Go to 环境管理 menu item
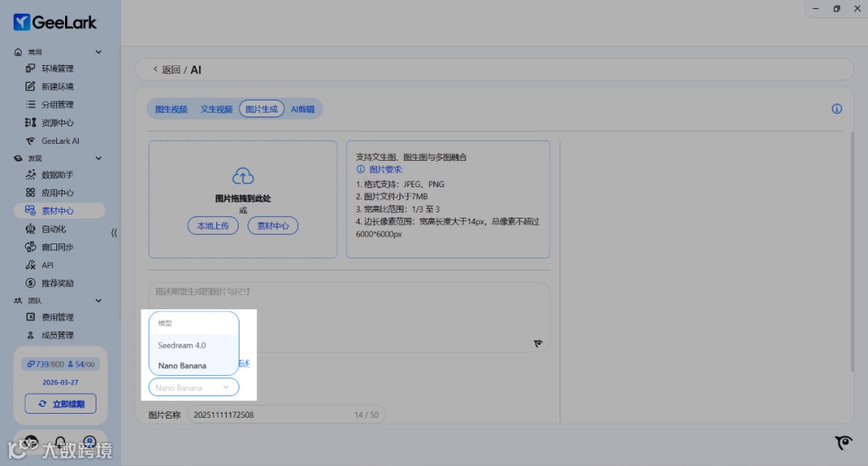This screenshot has width=868, height=466. click(58, 68)
